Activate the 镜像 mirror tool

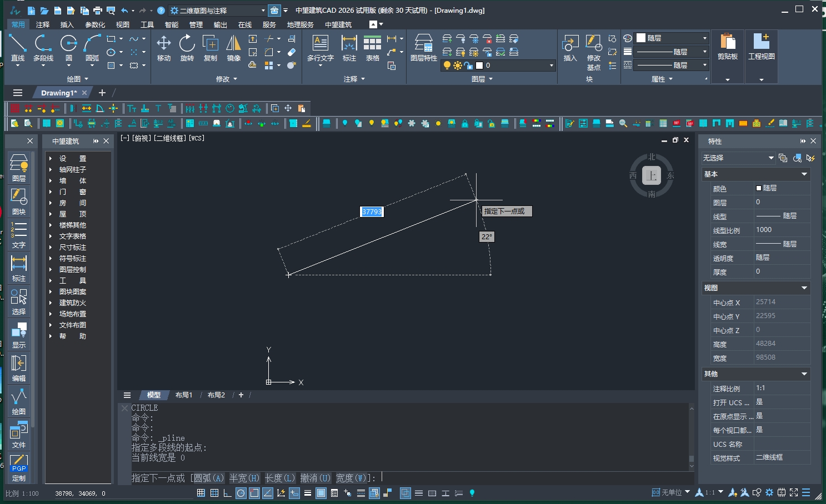pos(234,48)
